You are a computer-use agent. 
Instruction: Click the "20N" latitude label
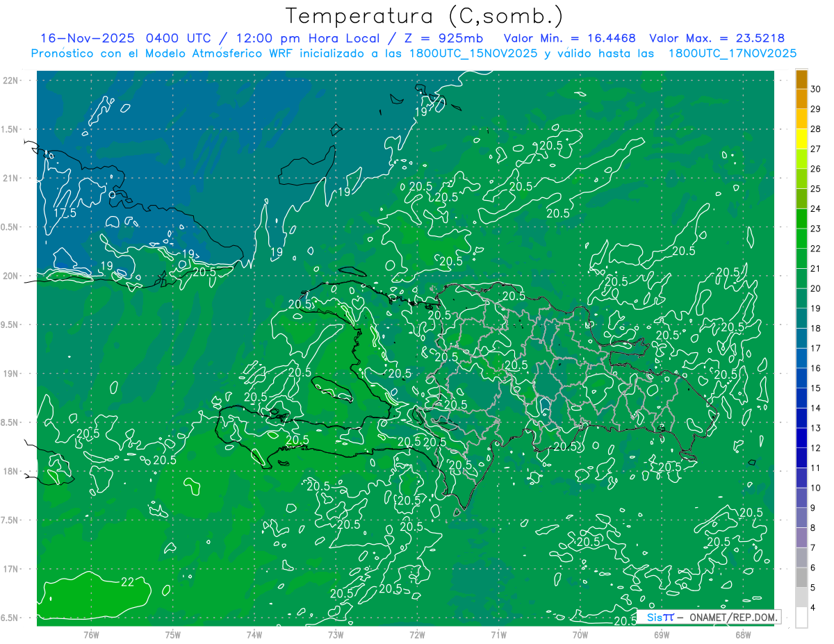(11, 276)
